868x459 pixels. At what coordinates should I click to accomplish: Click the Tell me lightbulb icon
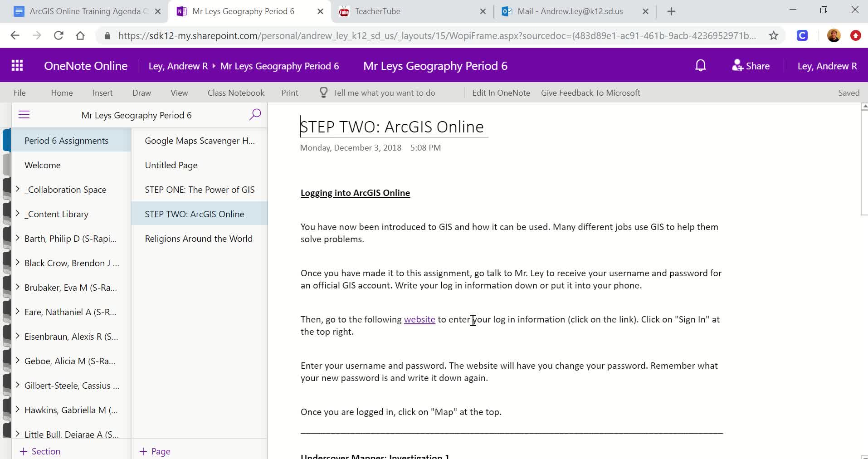pos(323,93)
